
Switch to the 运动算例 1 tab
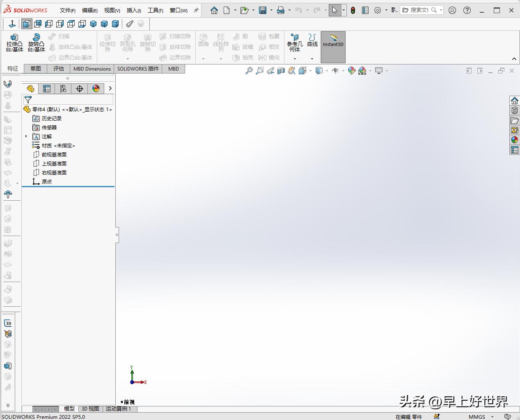click(x=119, y=409)
